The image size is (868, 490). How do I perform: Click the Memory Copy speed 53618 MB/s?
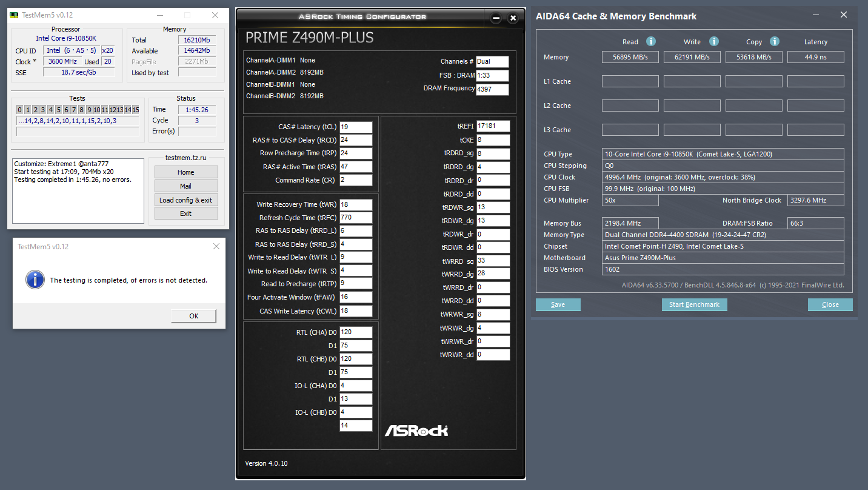click(x=754, y=57)
